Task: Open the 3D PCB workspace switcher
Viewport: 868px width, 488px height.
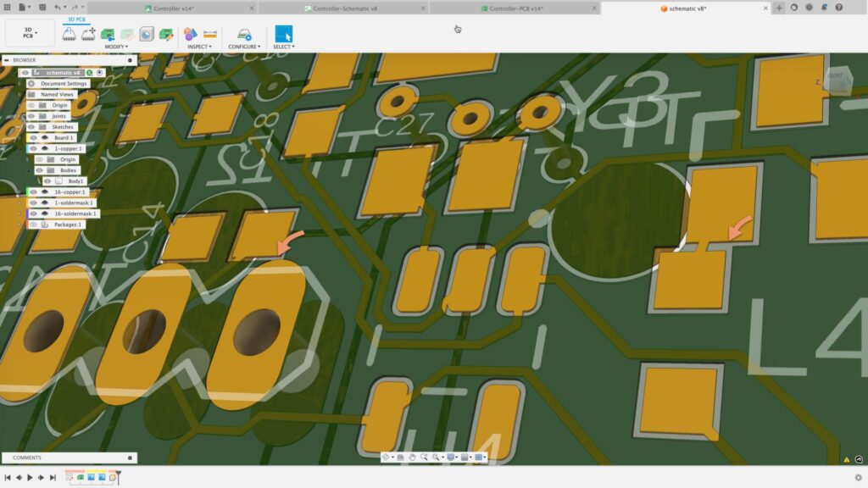Action: [30, 34]
